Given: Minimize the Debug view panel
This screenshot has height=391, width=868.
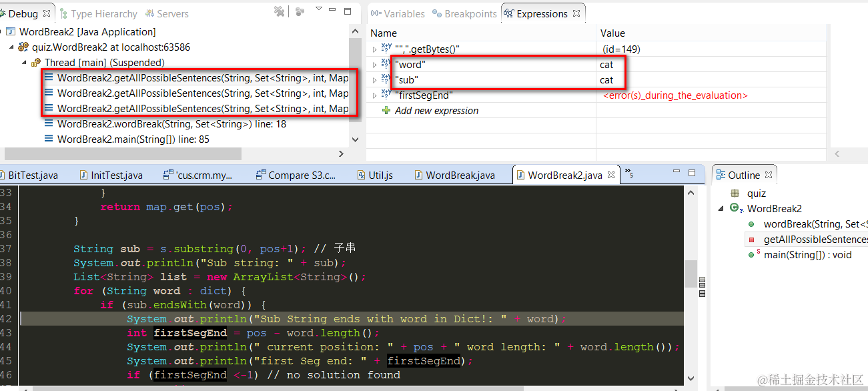Looking at the screenshot, I should click(x=333, y=11).
